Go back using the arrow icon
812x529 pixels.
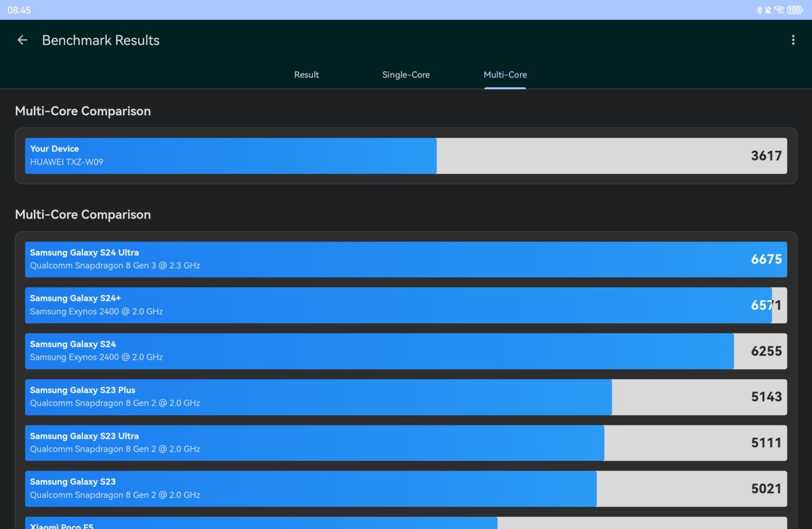[x=22, y=40]
